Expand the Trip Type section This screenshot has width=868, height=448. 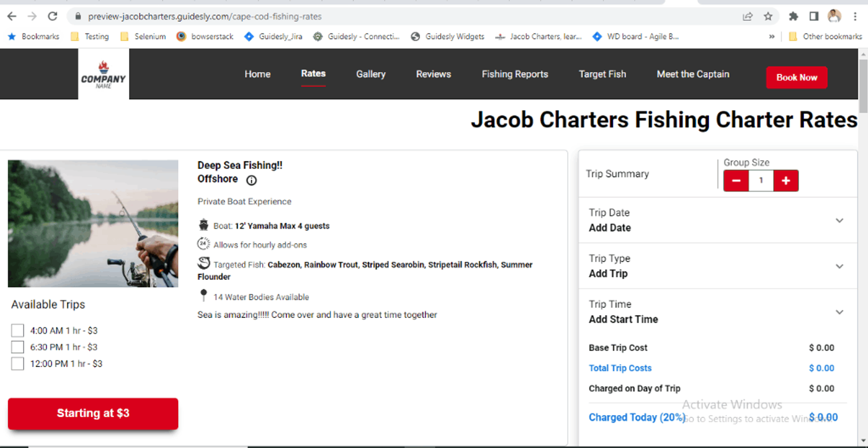coord(718,266)
